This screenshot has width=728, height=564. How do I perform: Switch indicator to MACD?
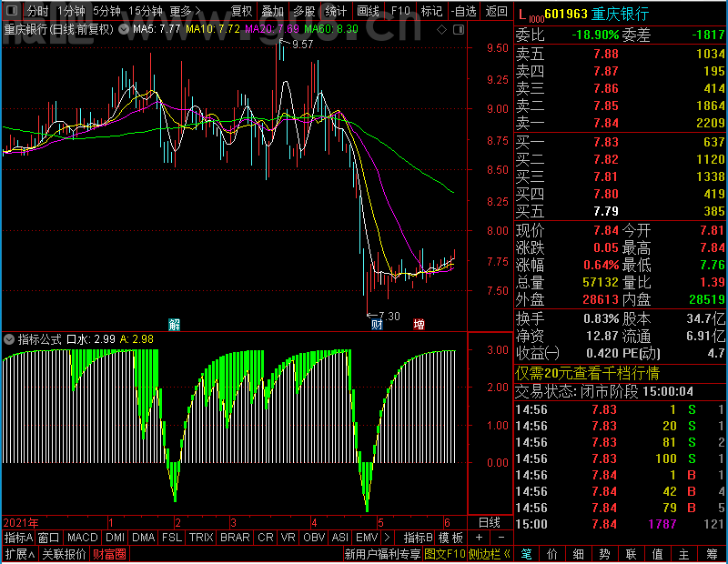point(82,538)
